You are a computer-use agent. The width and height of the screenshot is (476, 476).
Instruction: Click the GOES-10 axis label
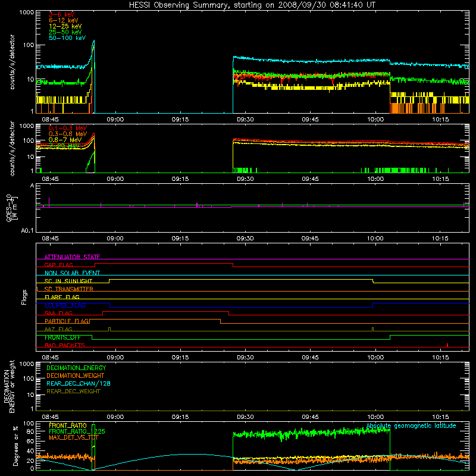coord(12,208)
